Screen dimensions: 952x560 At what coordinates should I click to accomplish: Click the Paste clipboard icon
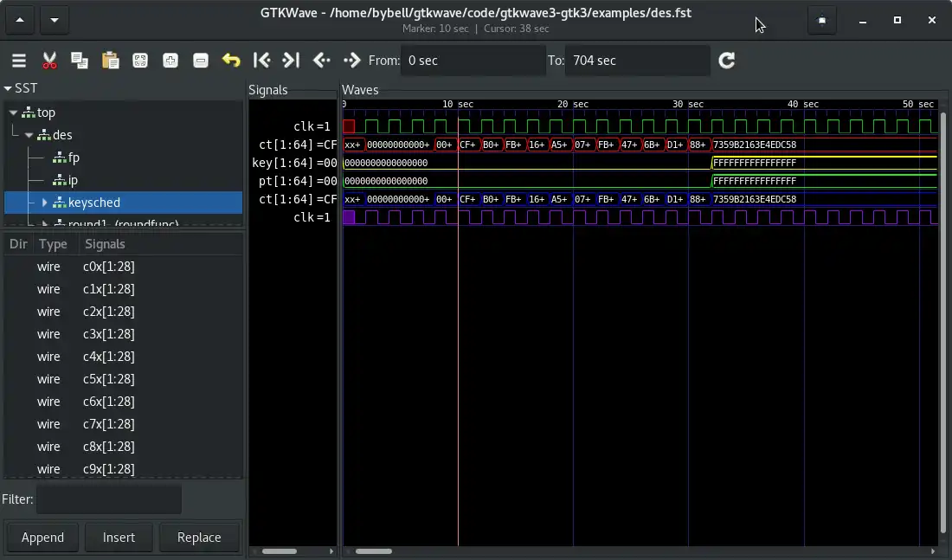point(110,61)
